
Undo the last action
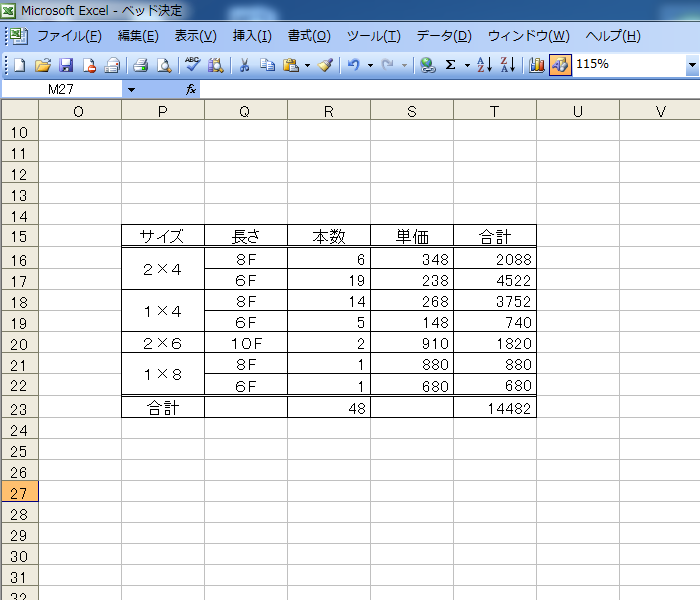point(353,65)
